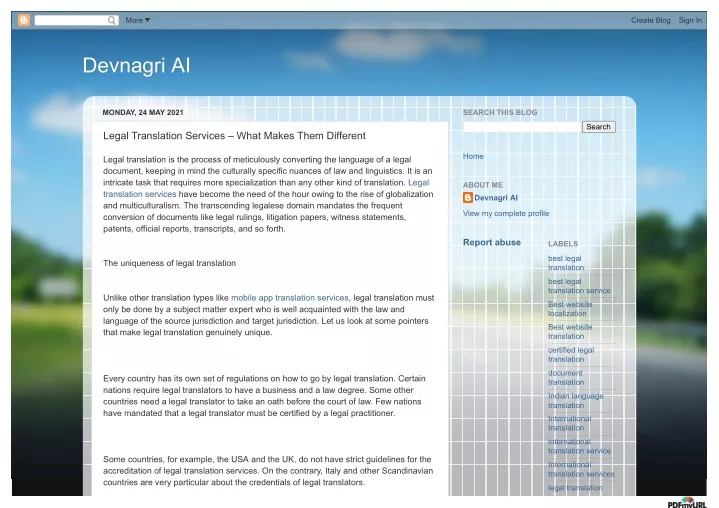Viewport: 719px width, 508px height.
Task: Click the Search button in sidebar
Action: (x=598, y=127)
